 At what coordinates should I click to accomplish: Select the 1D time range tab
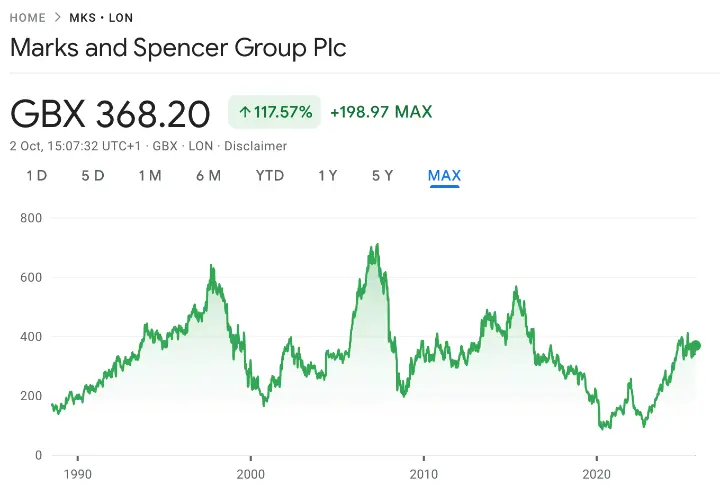[x=36, y=176]
